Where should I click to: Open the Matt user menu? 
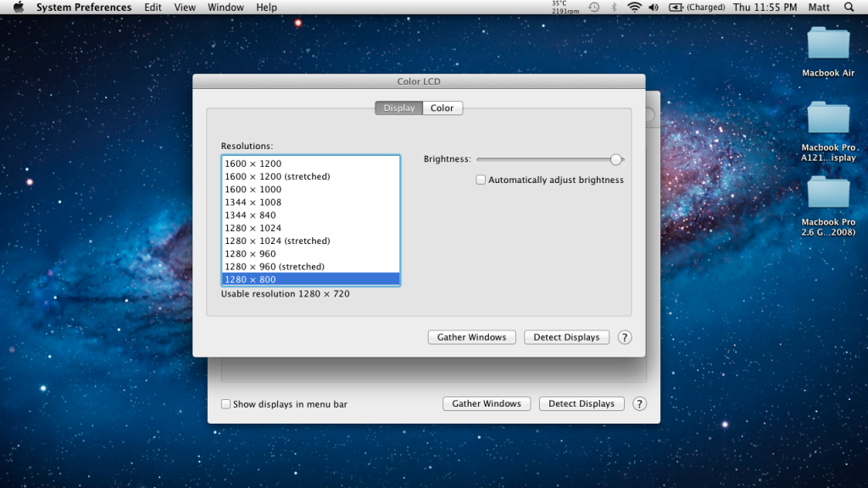tap(819, 7)
